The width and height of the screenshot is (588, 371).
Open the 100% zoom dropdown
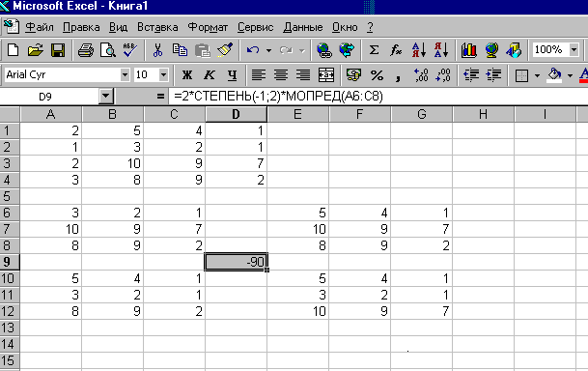coord(574,49)
